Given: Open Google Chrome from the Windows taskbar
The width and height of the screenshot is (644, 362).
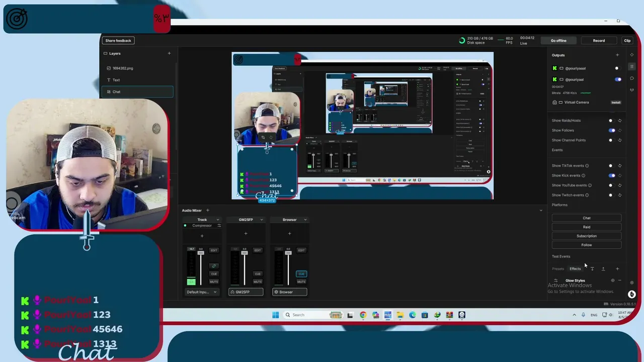Looking at the screenshot, I should coord(363,315).
